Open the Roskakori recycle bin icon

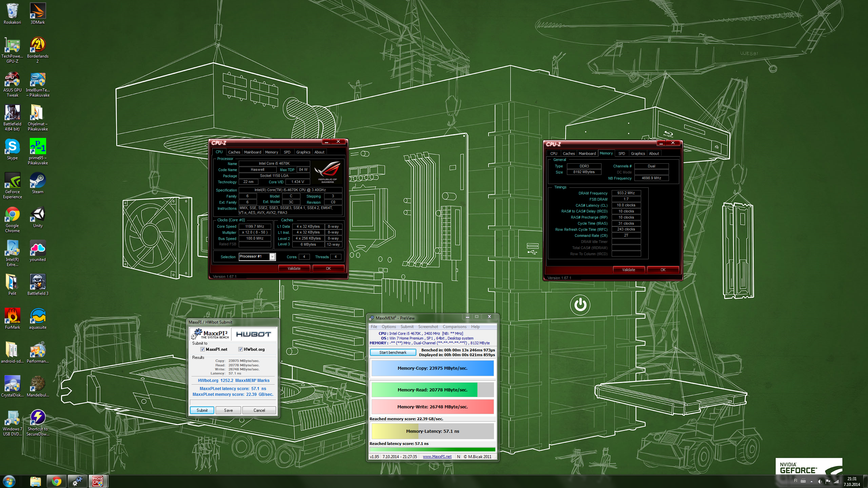(13, 14)
